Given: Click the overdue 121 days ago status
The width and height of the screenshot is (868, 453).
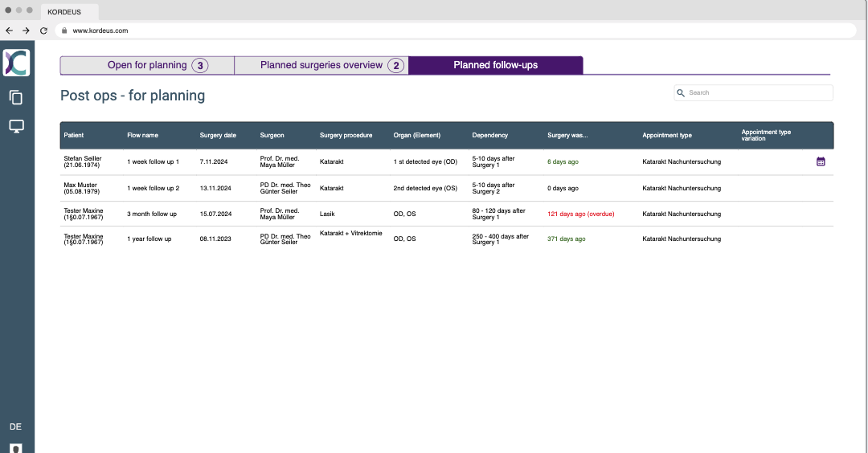Looking at the screenshot, I should (580, 214).
